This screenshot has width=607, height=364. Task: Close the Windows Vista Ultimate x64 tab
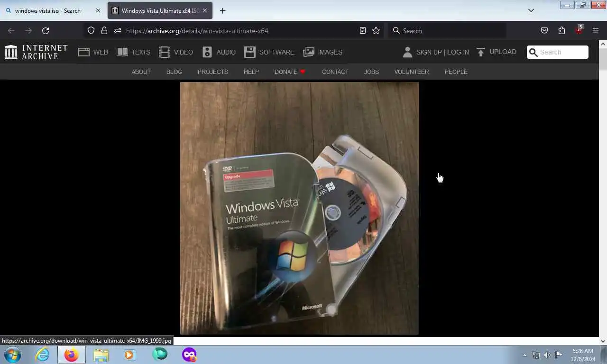tap(205, 10)
